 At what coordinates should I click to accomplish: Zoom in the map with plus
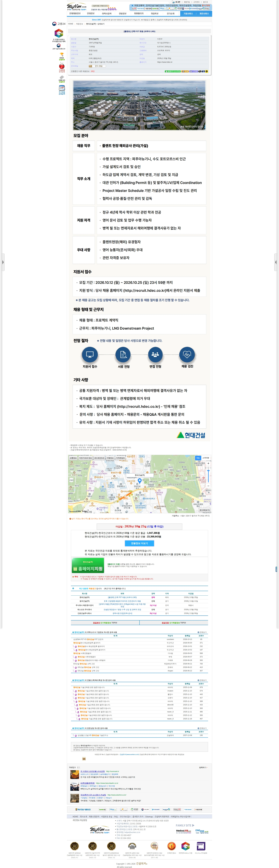[x=208, y=463]
